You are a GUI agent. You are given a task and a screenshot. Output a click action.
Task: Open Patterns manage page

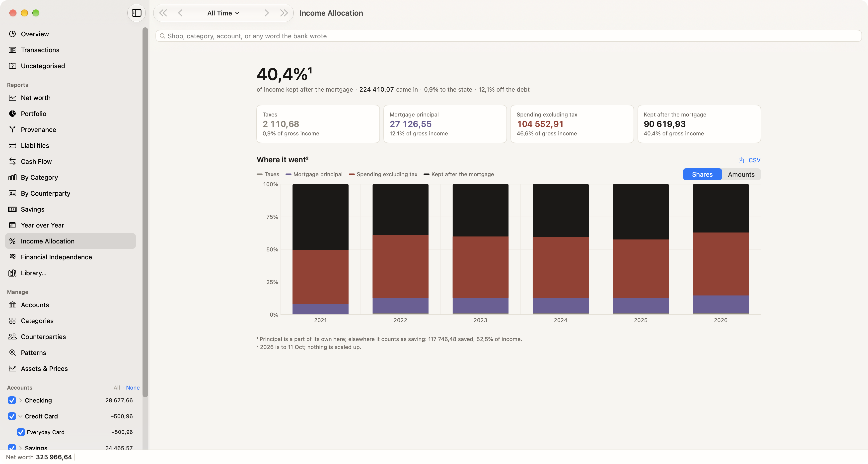pos(71,352)
